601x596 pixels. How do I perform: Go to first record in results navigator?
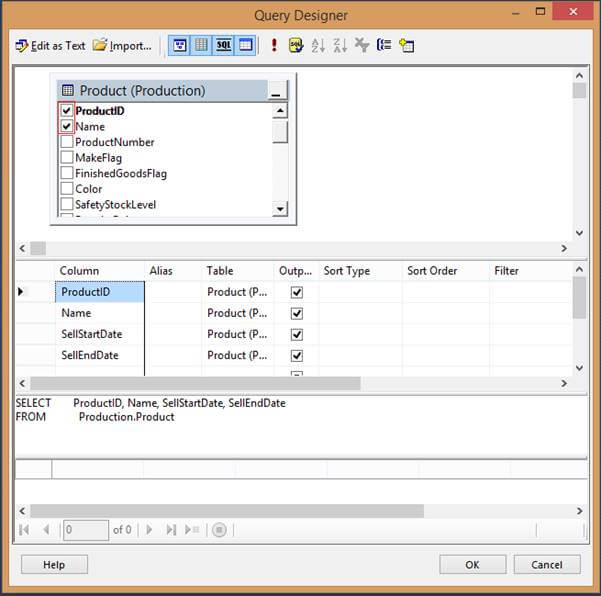pos(24,530)
